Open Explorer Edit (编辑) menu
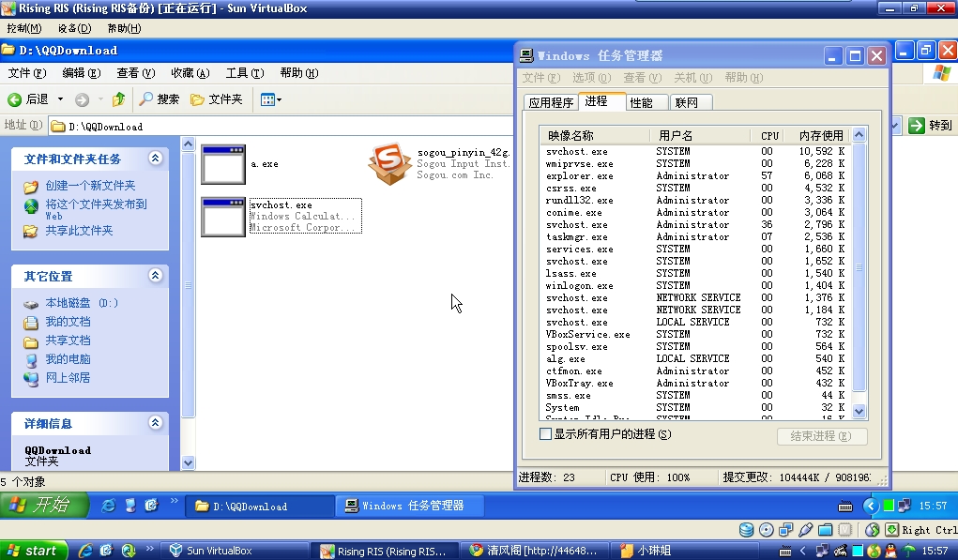 pos(82,73)
